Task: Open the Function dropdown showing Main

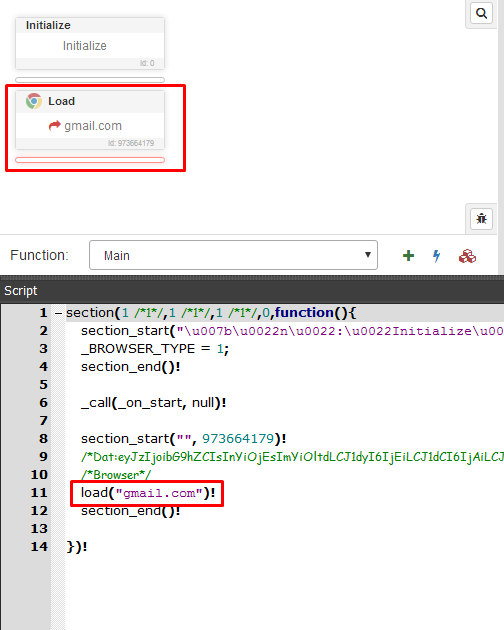Action: click(233, 255)
